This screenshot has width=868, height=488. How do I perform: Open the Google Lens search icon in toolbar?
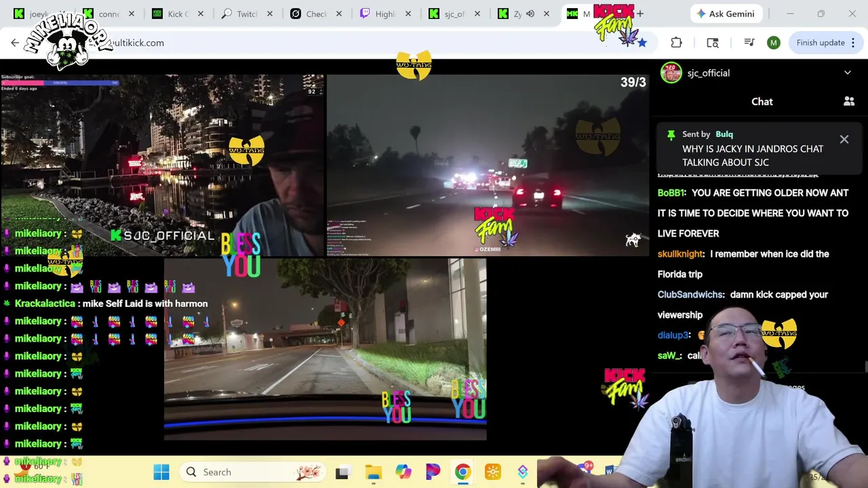coord(713,43)
